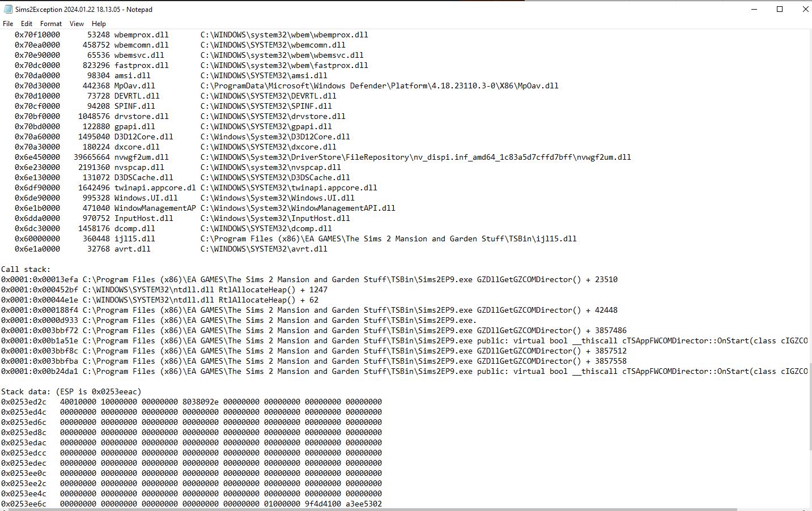Maximize the Notepad window
The height and width of the screenshot is (511, 812).
(x=780, y=10)
